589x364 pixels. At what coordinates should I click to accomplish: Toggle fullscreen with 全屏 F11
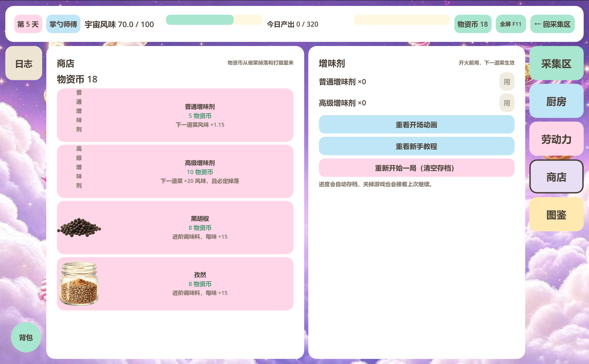(x=510, y=24)
